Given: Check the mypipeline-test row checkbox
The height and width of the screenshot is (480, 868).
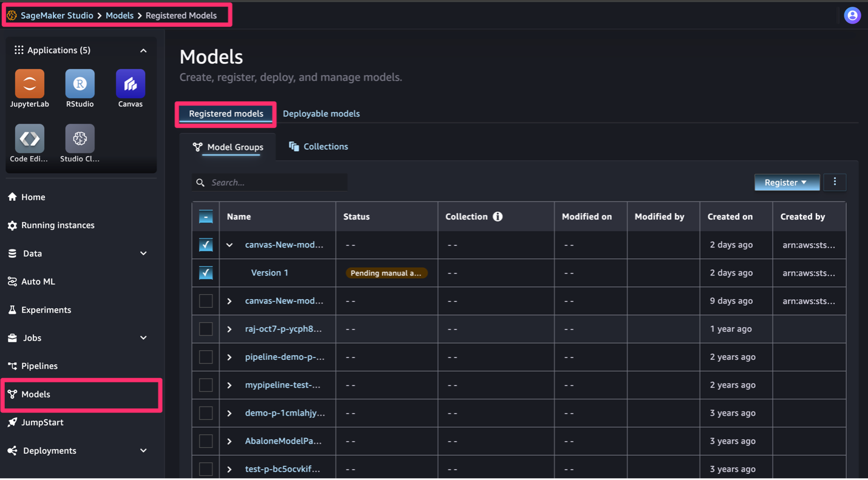Looking at the screenshot, I should pyautogui.click(x=206, y=385).
